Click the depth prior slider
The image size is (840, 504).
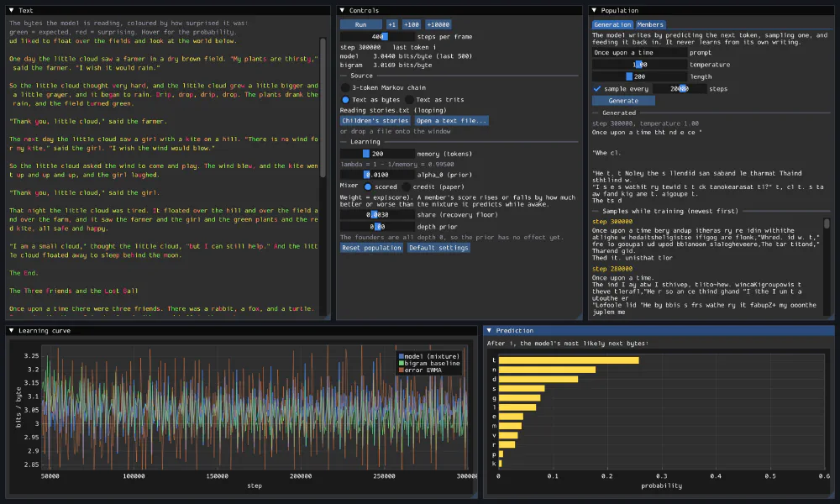point(377,227)
